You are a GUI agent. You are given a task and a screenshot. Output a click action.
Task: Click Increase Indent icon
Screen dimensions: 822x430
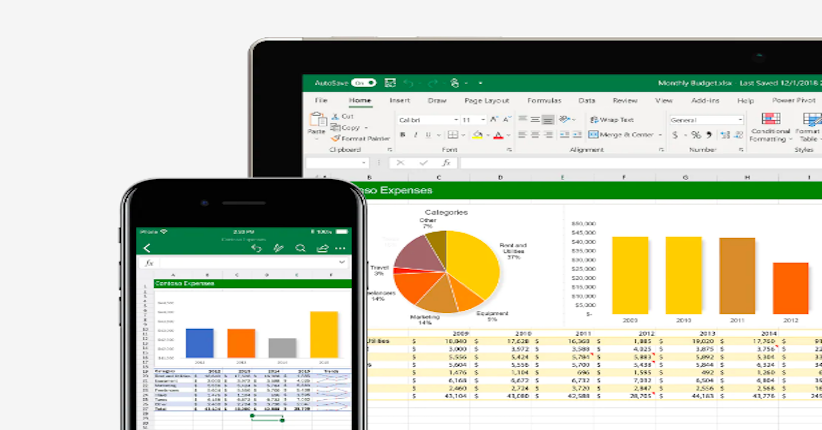[577, 135]
